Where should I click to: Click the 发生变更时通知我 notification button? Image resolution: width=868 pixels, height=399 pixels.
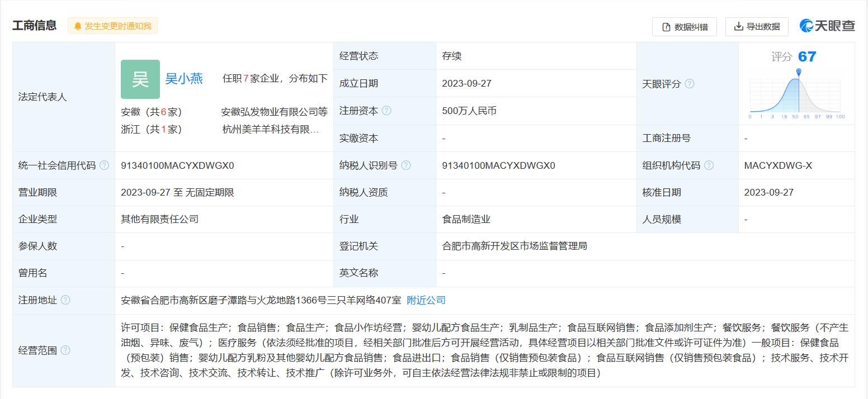tap(113, 26)
